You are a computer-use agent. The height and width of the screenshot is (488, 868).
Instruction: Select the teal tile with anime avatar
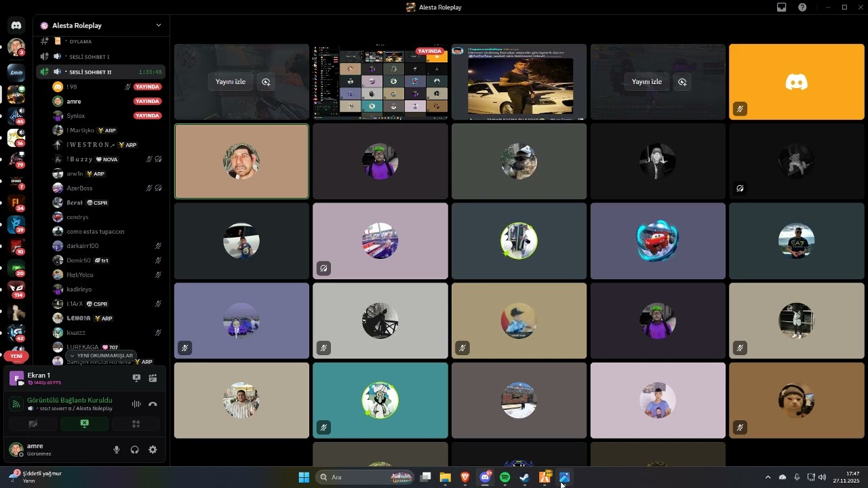pos(380,400)
